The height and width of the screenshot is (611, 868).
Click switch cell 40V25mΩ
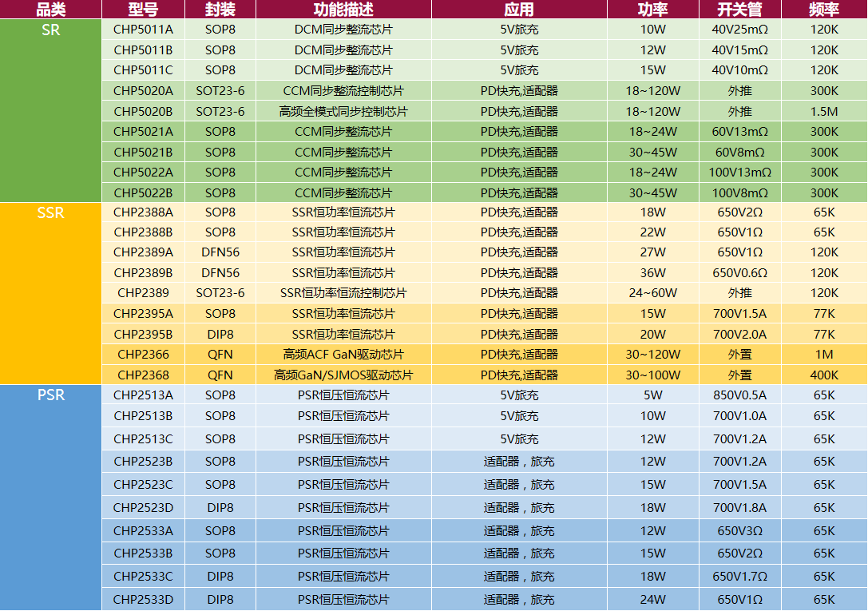(x=740, y=30)
